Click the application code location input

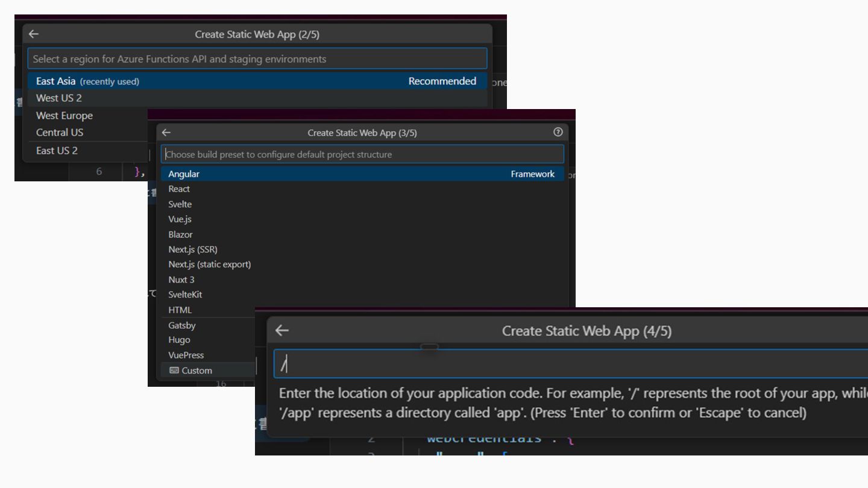571,363
